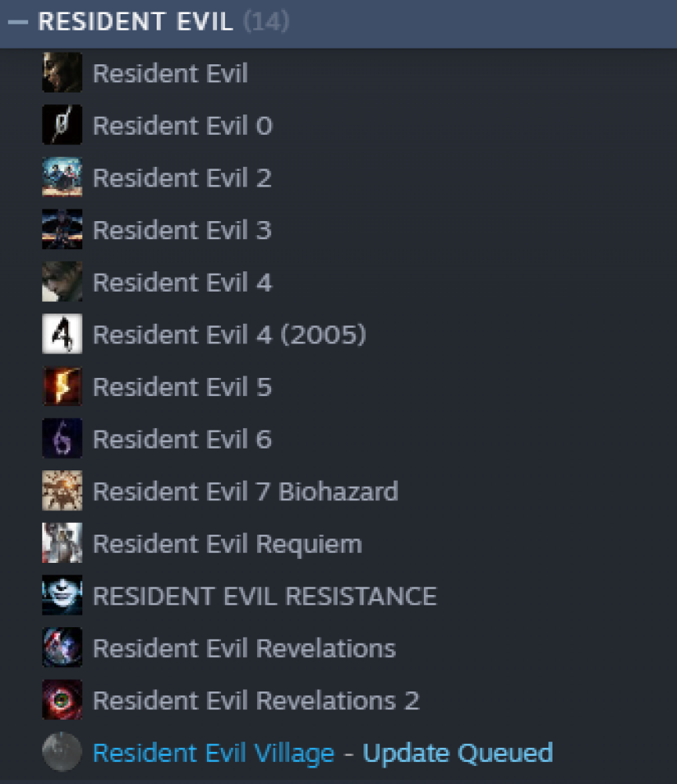
Task: Open Resident Evil 7 Biohazard entry
Action: [338, 491]
